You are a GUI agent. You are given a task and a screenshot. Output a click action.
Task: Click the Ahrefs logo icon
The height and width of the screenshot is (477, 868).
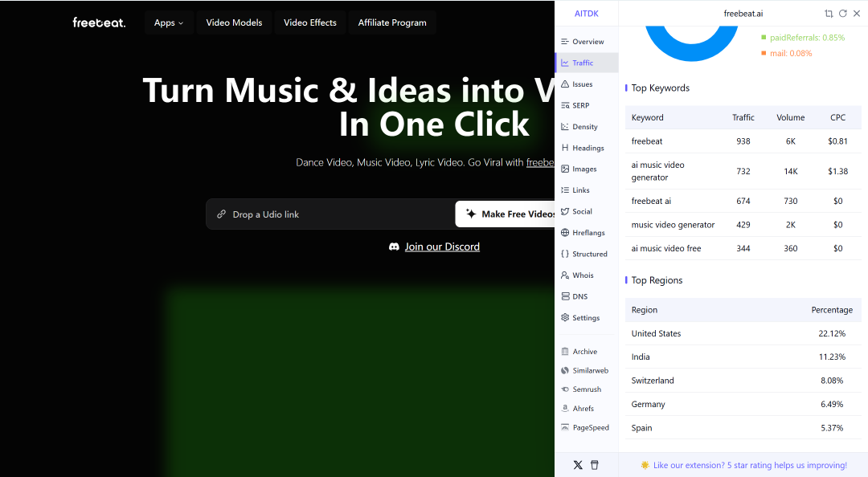(x=565, y=409)
